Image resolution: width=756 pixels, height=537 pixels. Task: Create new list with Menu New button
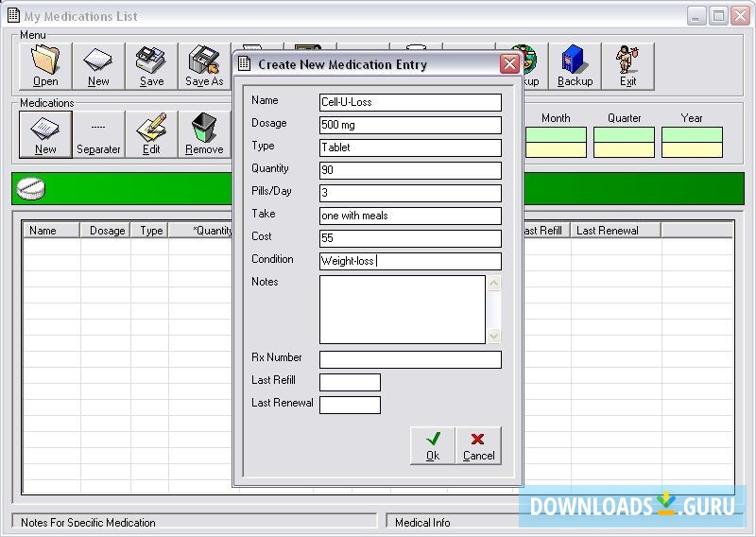[98, 66]
